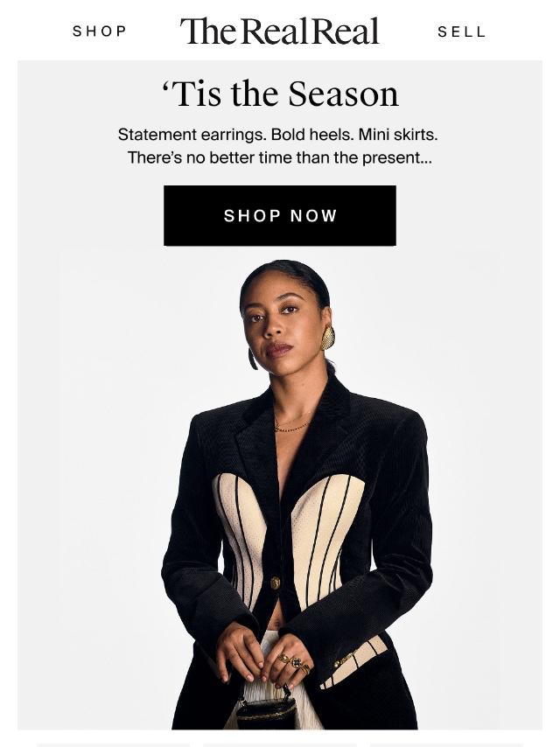Open the SELL link in header
The width and height of the screenshot is (560, 747).
pyautogui.click(x=461, y=31)
